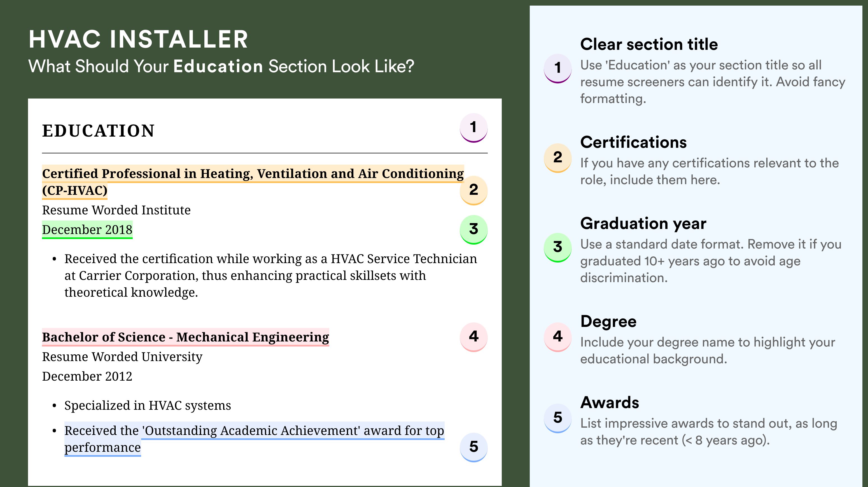Viewport: 868px width, 487px height.
Task: Click the Graduation year heading in the tips panel
Action: (643, 224)
